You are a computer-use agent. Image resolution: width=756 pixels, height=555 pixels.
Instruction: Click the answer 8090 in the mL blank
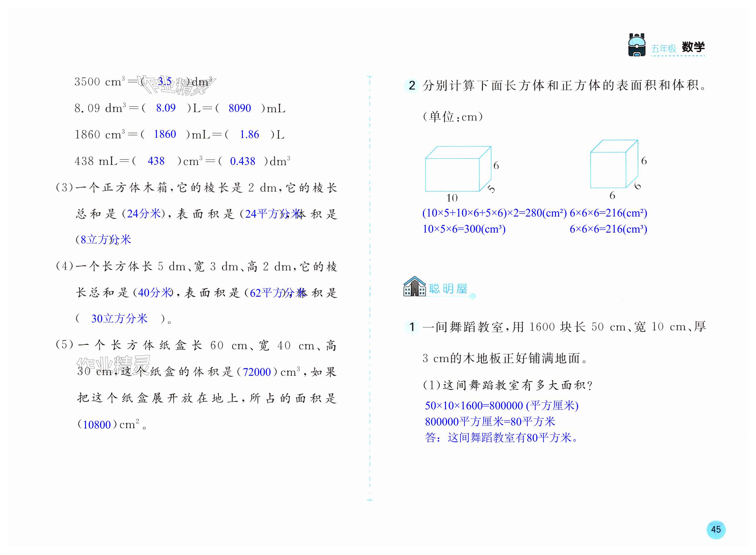point(240,108)
